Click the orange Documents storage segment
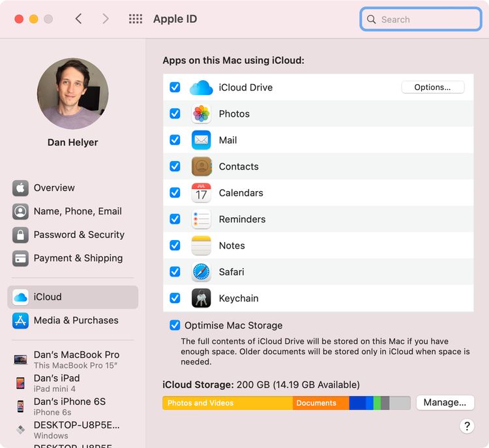Viewport: 489px width, 448px height. click(321, 403)
